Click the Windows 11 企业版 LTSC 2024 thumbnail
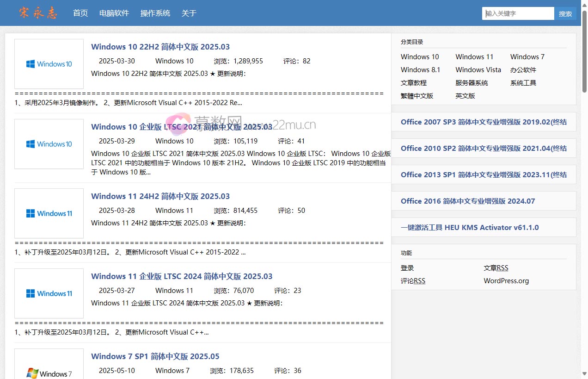The height and width of the screenshot is (379, 588). coord(49,293)
